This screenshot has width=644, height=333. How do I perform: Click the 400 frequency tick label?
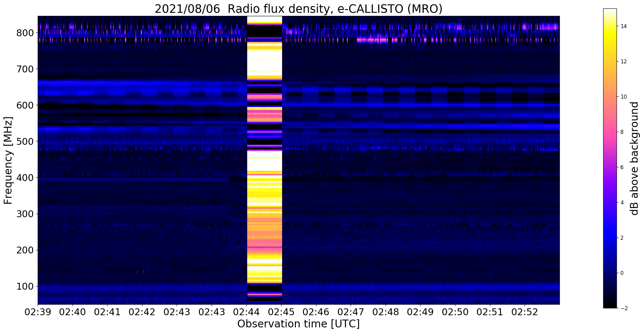point(25,178)
